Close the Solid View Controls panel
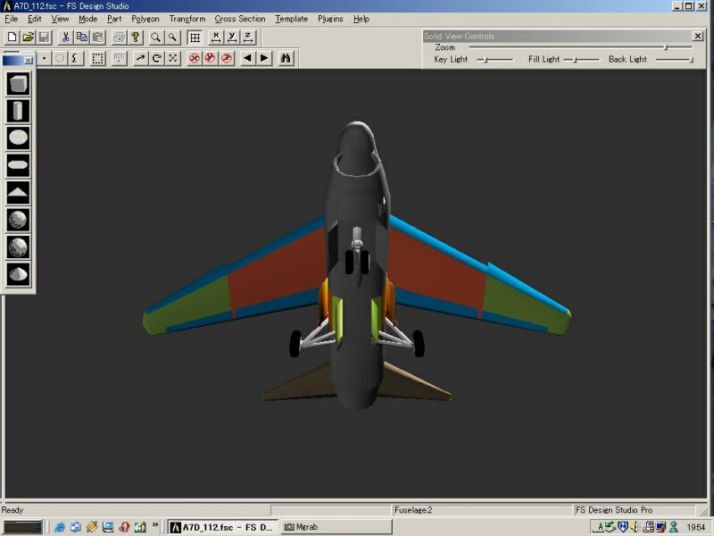Viewport: 714px width, 536px height. (698, 36)
